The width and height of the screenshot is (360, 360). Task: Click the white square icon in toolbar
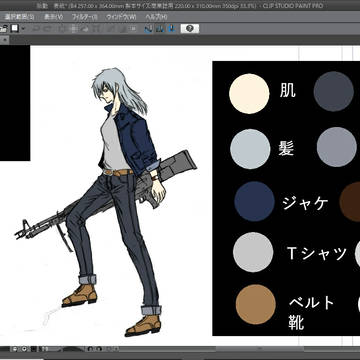click(15, 29)
